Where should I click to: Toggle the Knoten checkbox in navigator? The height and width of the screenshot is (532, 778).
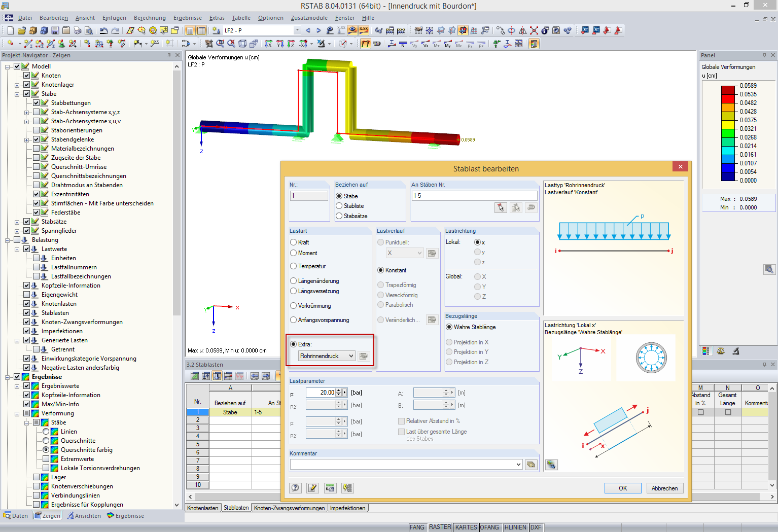point(27,76)
